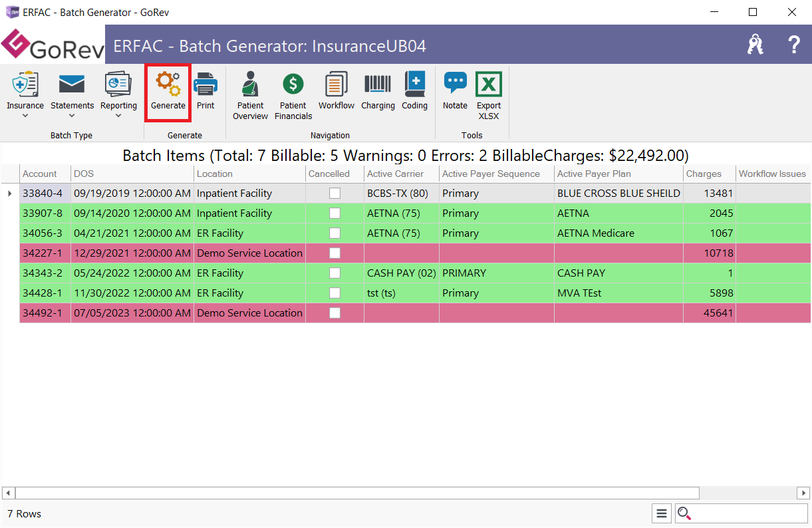Open the Notate tool
The image size is (812, 528).
point(456,92)
